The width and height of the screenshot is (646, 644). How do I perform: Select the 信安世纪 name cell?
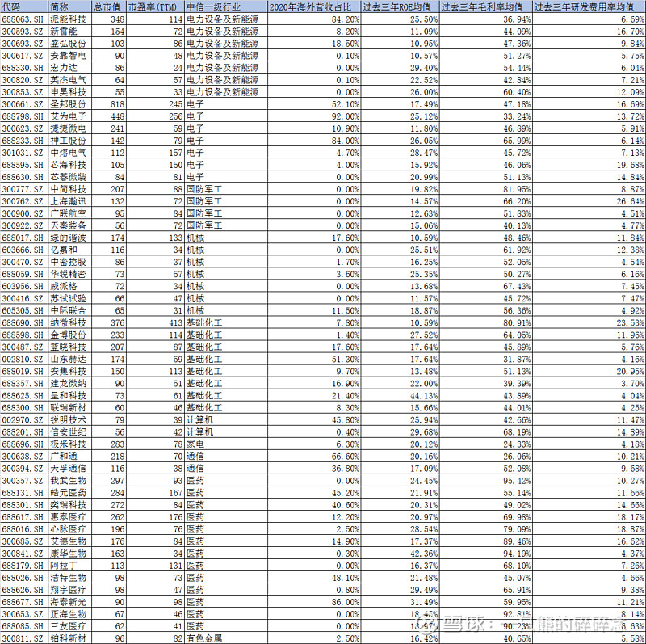tap(69, 432)
